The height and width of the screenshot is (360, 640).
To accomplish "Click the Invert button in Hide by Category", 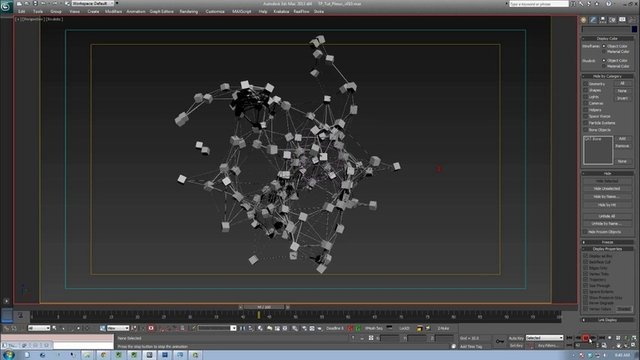I will click(622, 98).
